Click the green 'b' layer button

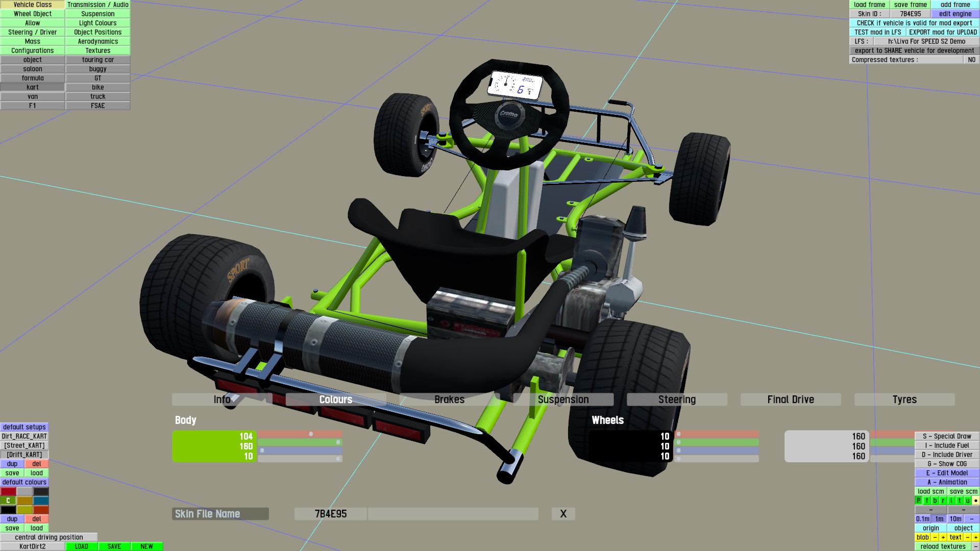(x=935, y=500)
